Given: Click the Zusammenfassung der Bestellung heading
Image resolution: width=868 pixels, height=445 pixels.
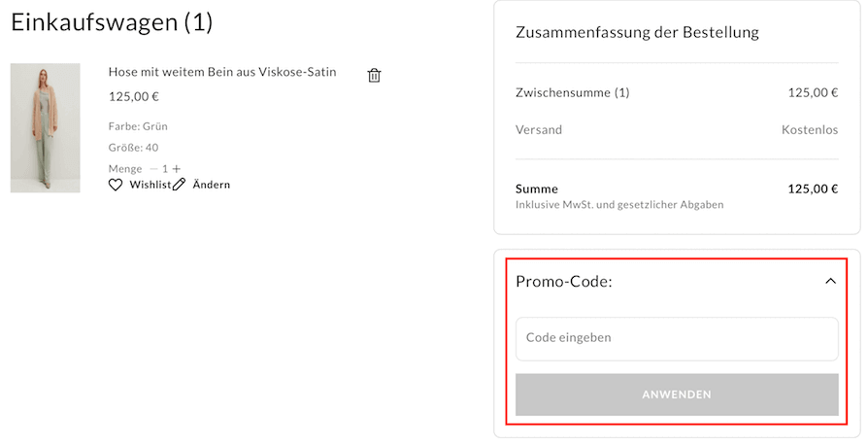Looking at the screenshot, I should click(637, 32).
